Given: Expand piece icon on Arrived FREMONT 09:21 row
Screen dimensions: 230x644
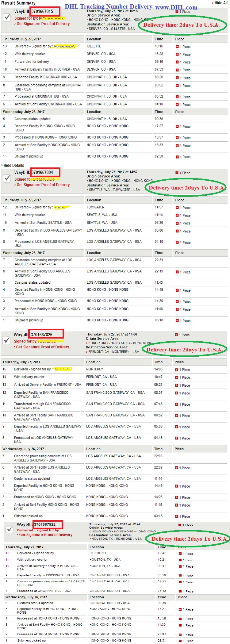Looking at the screenshot, I should [x=176, y=385].
